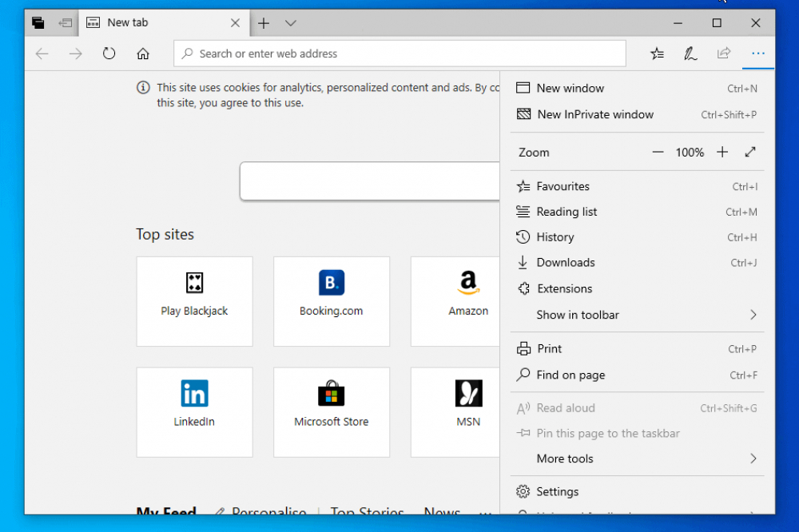Increase zoom with the plus control
799x532 pixels.
721,152
